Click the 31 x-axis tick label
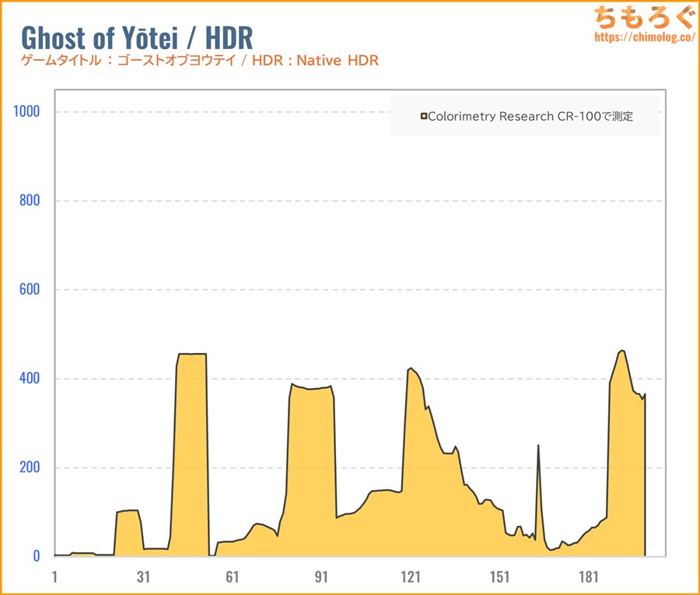Image resolution: width=700 pixels, height=595 pixels. point(143,577)
